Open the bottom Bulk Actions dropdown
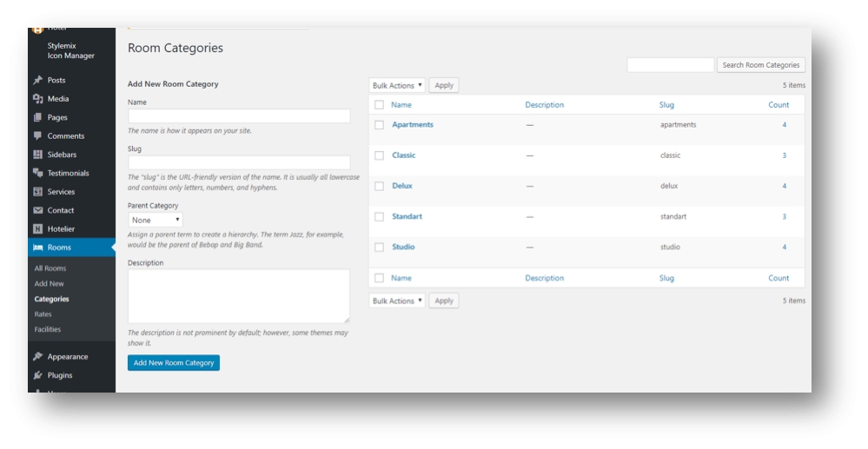This screenshot has width=868, height=449. [x=397, y=300]
